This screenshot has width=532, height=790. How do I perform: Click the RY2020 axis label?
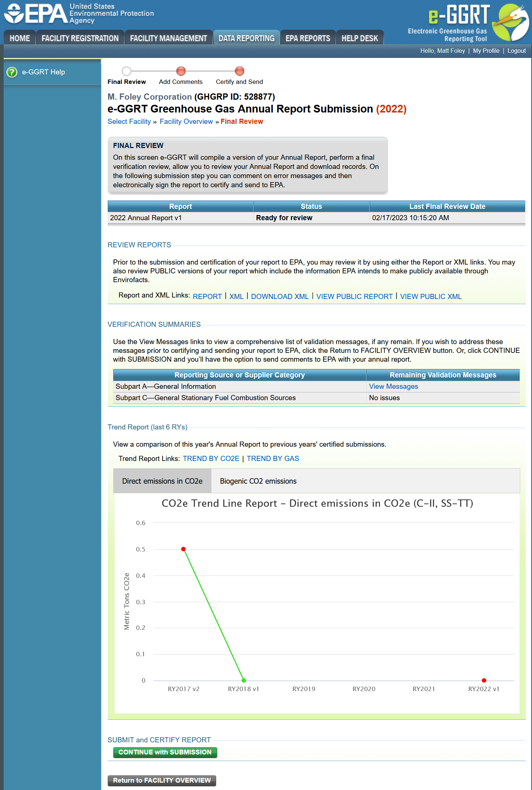click(x=364, y=689)
